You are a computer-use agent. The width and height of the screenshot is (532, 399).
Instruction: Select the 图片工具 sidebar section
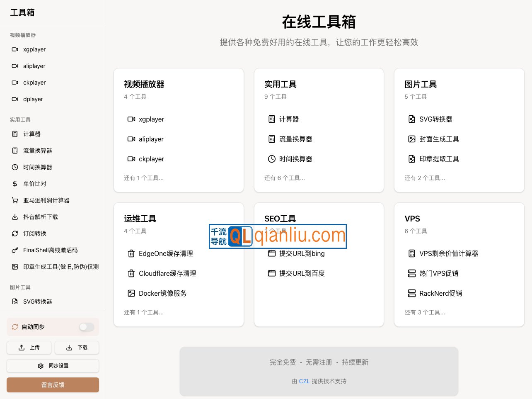[x=20, y=287]
